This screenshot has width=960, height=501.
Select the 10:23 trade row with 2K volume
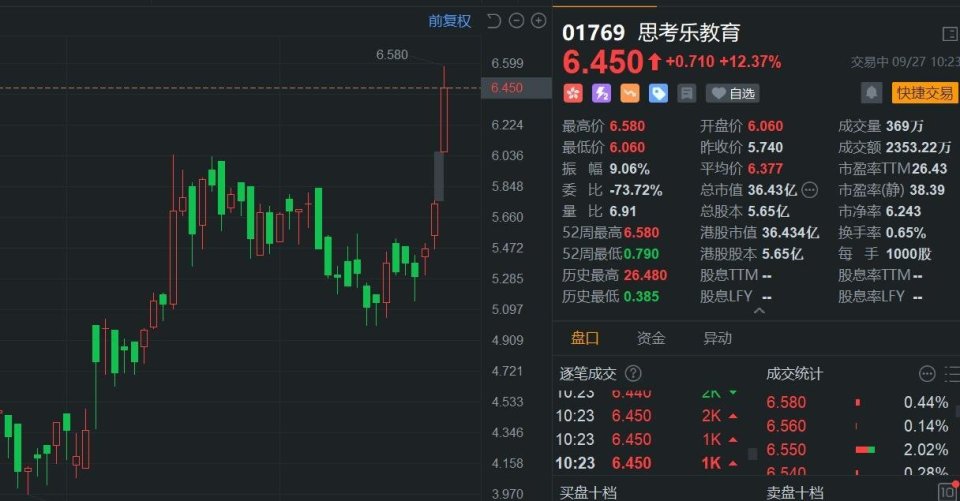click(647, 416)
